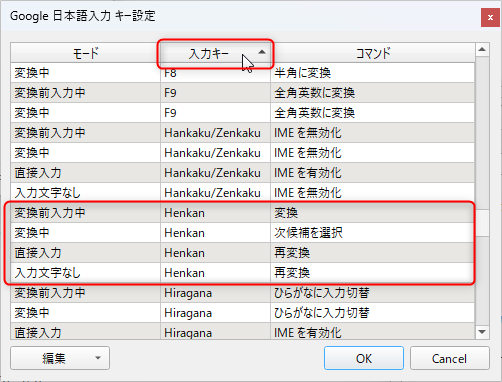Select the F8 key cell
The height and width of the screenshot is (382, 502).
tap(215, 73)
